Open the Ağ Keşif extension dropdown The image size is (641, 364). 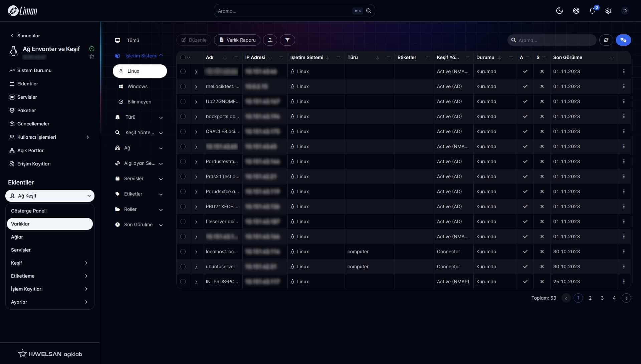pos(50,196)
